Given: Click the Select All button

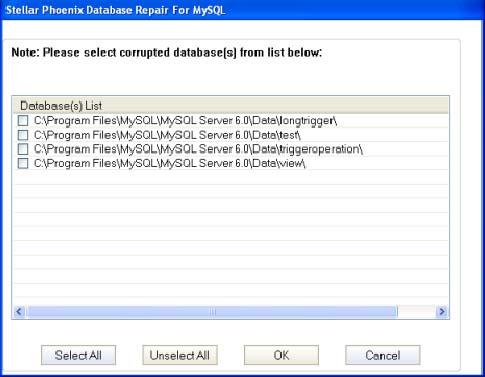Looking at the screenshot, I should [x=78, y=355].
